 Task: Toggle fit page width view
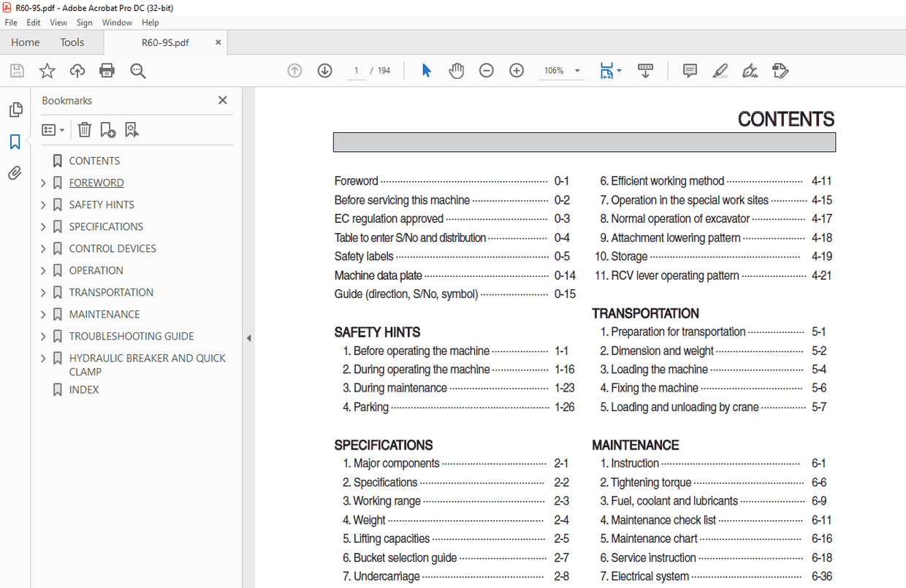606,70
